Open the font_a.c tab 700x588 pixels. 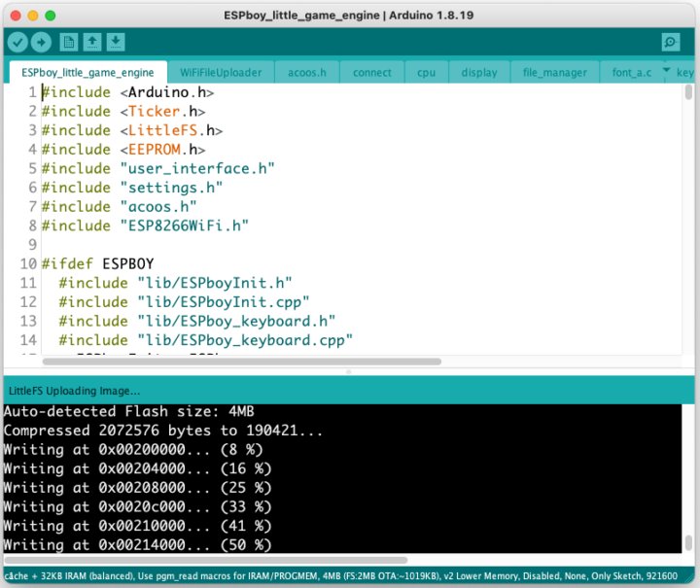(x=631, y=73)
